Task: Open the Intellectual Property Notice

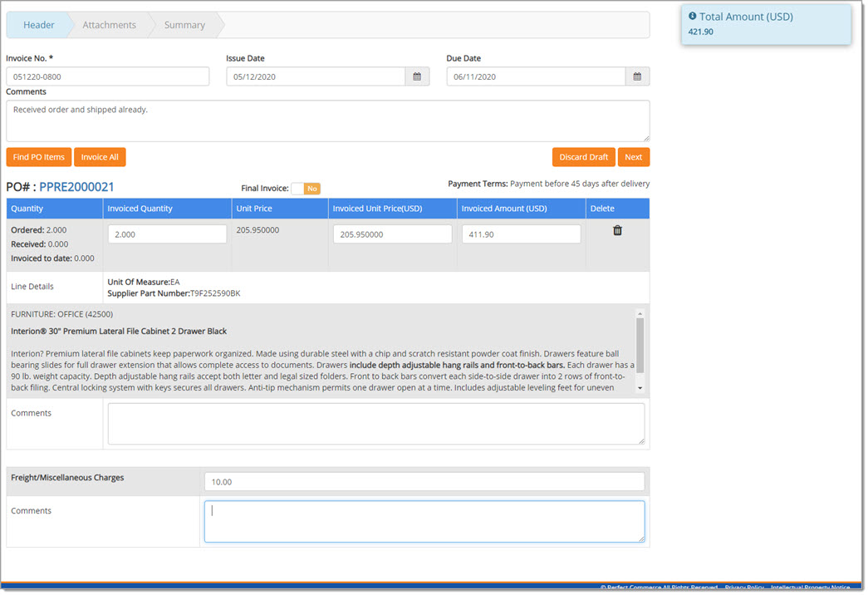Action: [810, 588]
